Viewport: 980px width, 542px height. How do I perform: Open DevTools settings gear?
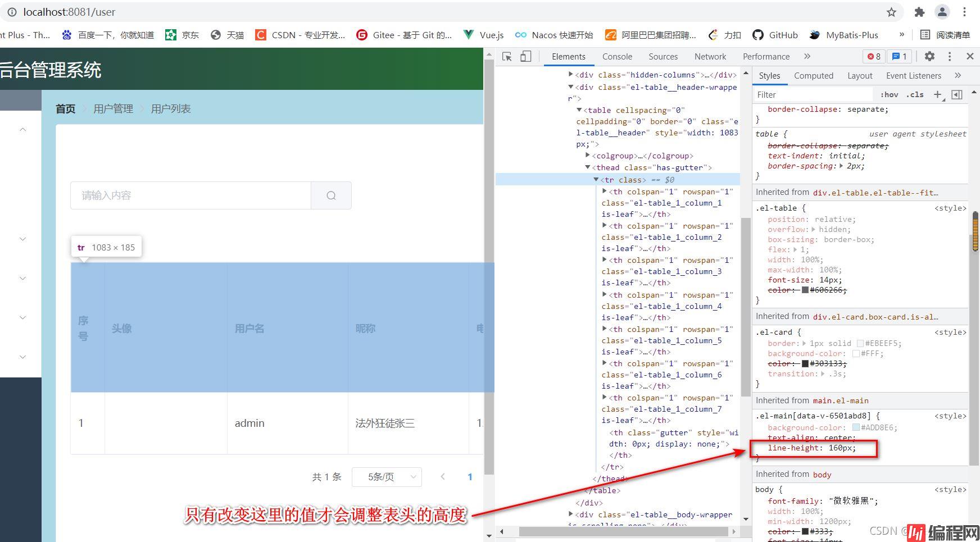point(929,56)
